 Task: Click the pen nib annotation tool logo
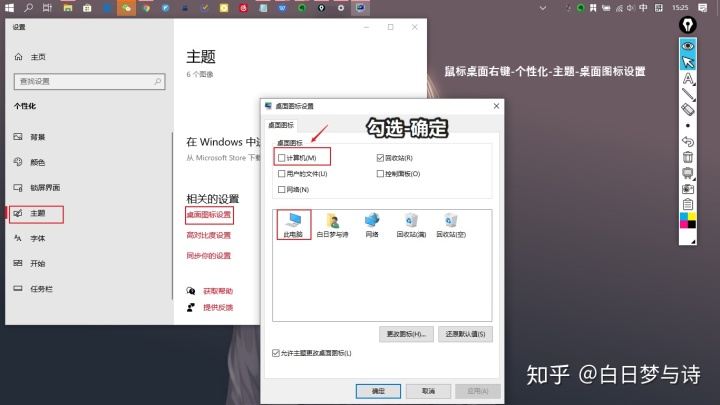pyautogui.click(x=687, y=25)
